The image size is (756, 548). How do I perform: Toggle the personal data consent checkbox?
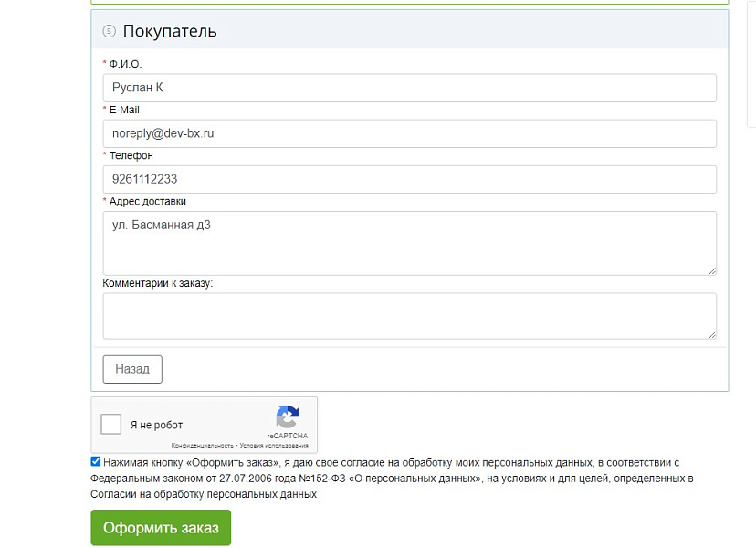tap(96, 462)
